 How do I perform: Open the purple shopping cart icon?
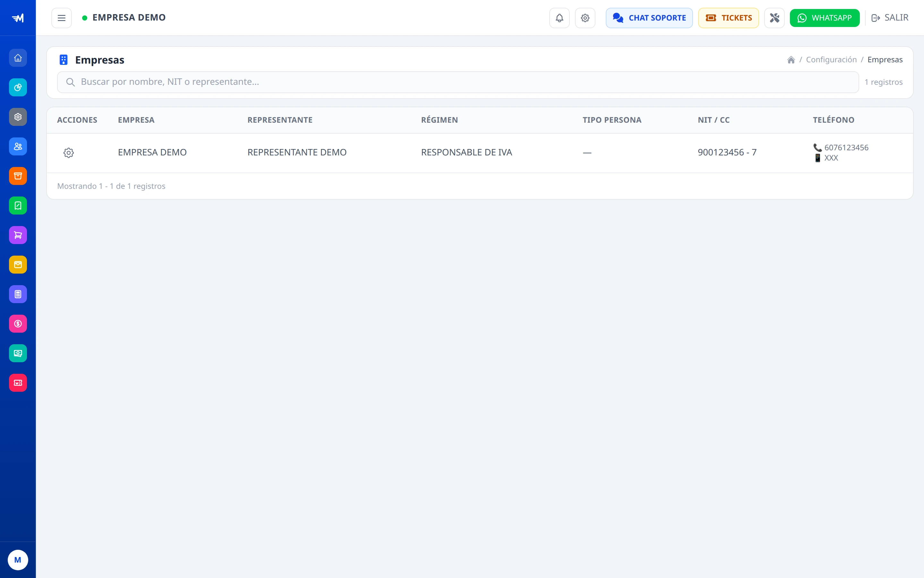click(x=18, y=235)
